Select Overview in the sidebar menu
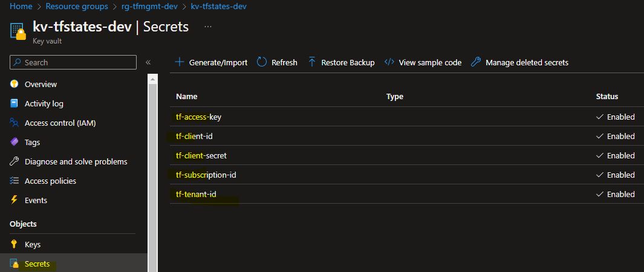The height and width of the screenshot is (272, 644). click(x=41, y=84)
